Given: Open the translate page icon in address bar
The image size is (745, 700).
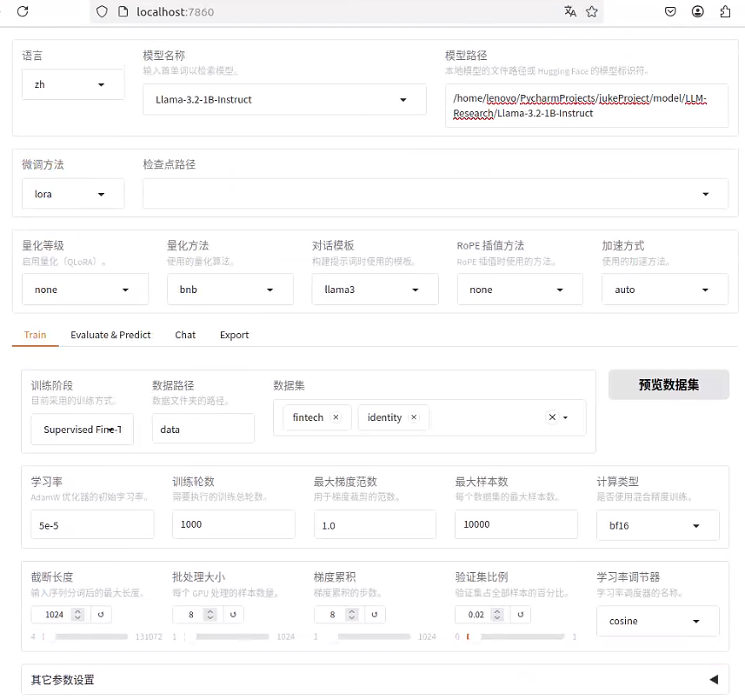Looking at the screenshot, I should pyautogui.click(x=569, y=11).
